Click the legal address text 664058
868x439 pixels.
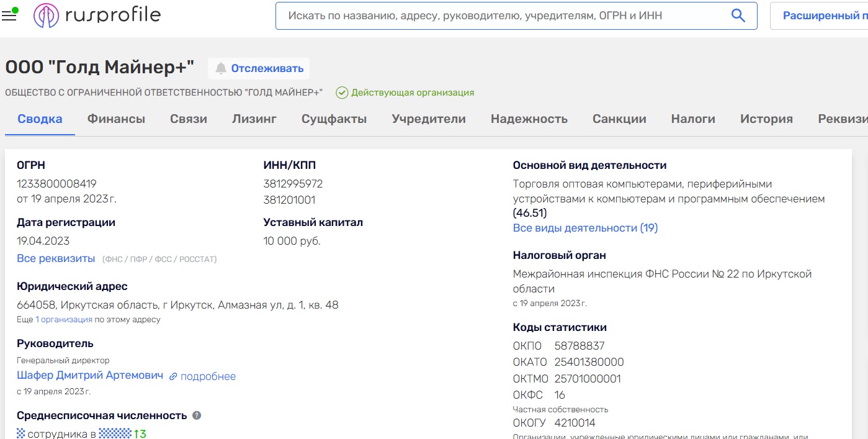177,305
